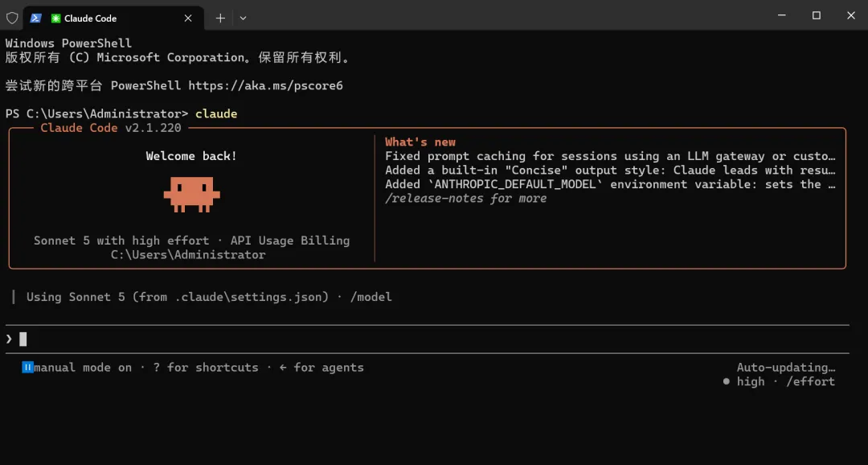This screenshot has width=868, height=465.
Task: Click "Sonnet 5 with high effort" text
Action: click(121, 241)
